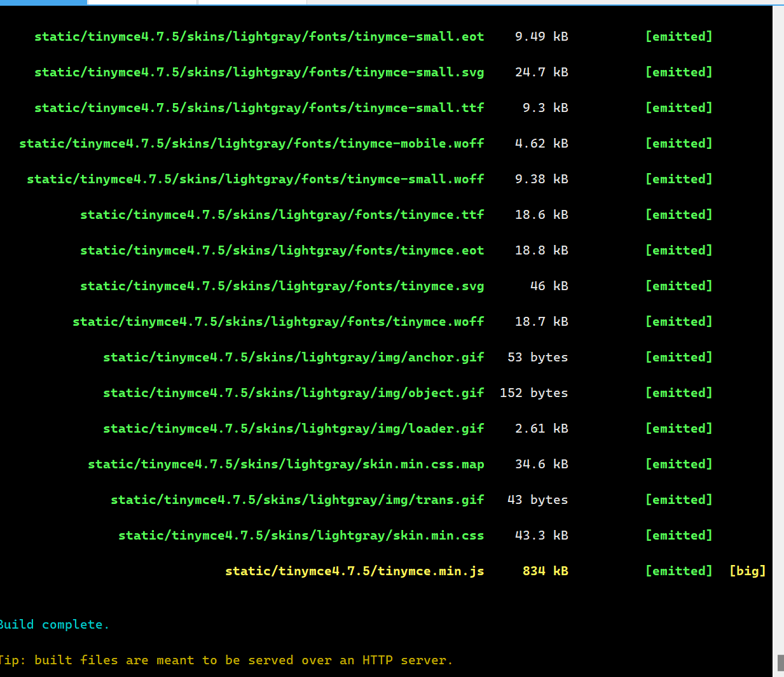Viewport: 784px width, 677px height.
Task: Click [emitted] on the skin.min.css.map row
Action: click(679, 464)
